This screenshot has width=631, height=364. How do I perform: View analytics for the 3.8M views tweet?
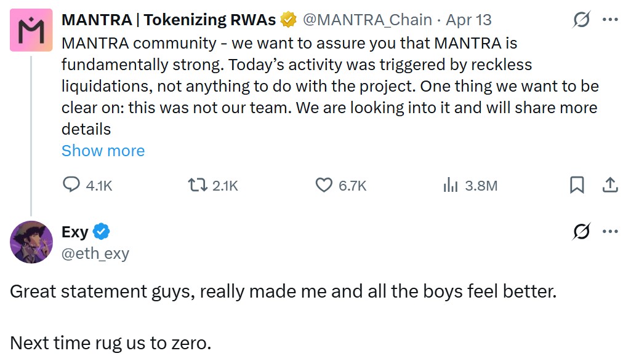451,185
